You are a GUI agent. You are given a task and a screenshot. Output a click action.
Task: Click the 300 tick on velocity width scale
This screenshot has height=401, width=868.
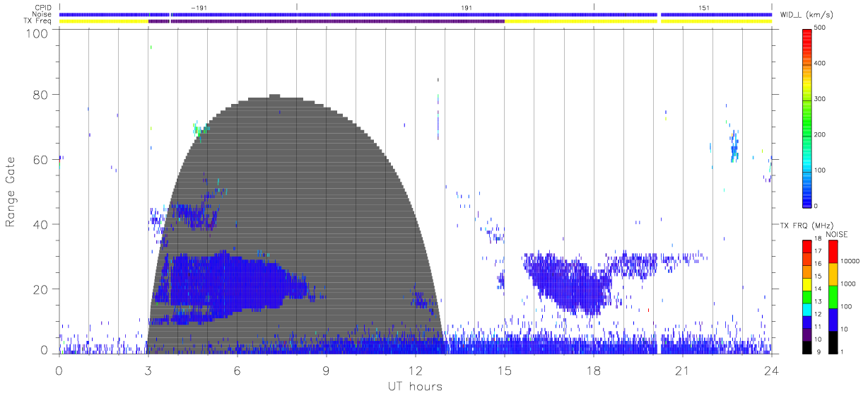pos(821,98)
